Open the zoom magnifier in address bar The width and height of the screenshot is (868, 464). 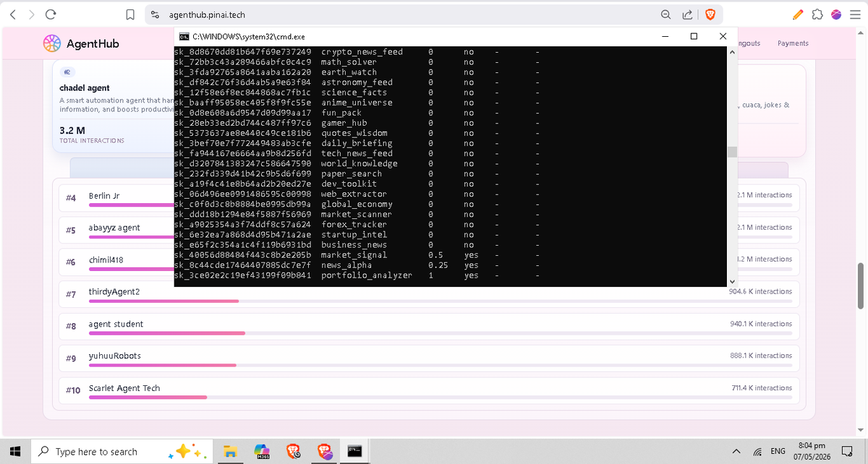click(665, 14)
